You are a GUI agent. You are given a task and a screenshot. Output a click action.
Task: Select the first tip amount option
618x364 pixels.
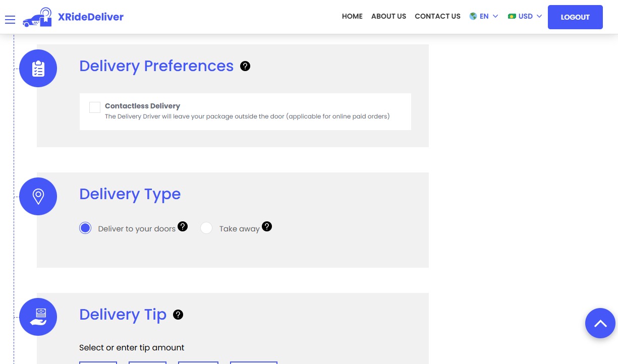tap(98, 362)
